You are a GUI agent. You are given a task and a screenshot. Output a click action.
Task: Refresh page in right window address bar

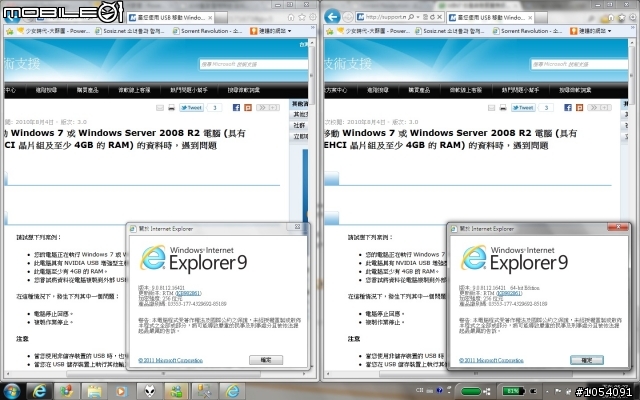pyautogui.click(x=432, y=17)
